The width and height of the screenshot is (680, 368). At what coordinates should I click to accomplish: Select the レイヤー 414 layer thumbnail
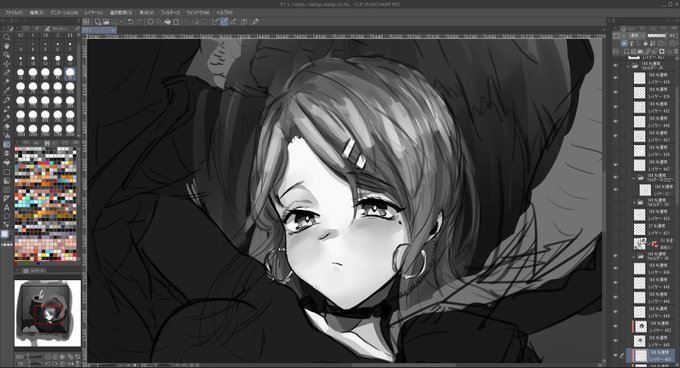click(x=639, y=78)
